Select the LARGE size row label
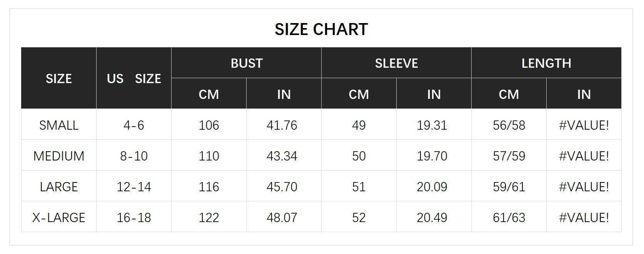This screenshot has height=254, width=644. tap(59, 187)
